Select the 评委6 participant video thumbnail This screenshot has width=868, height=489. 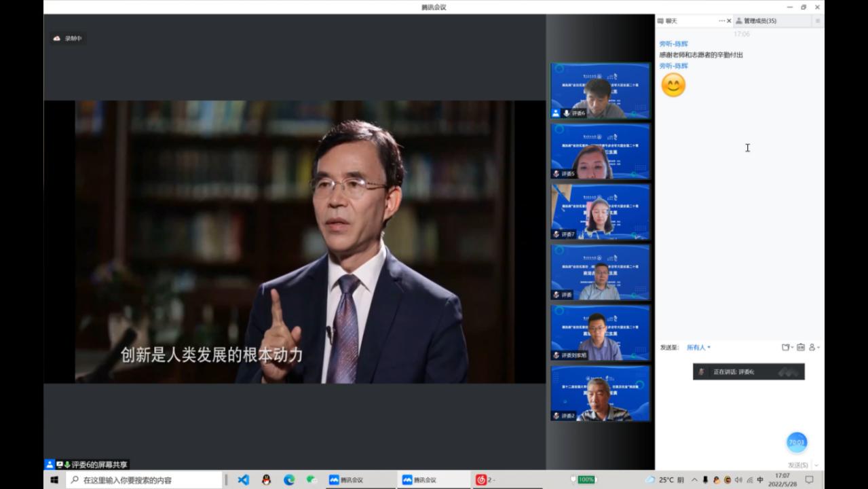click(x=600, y=91)
